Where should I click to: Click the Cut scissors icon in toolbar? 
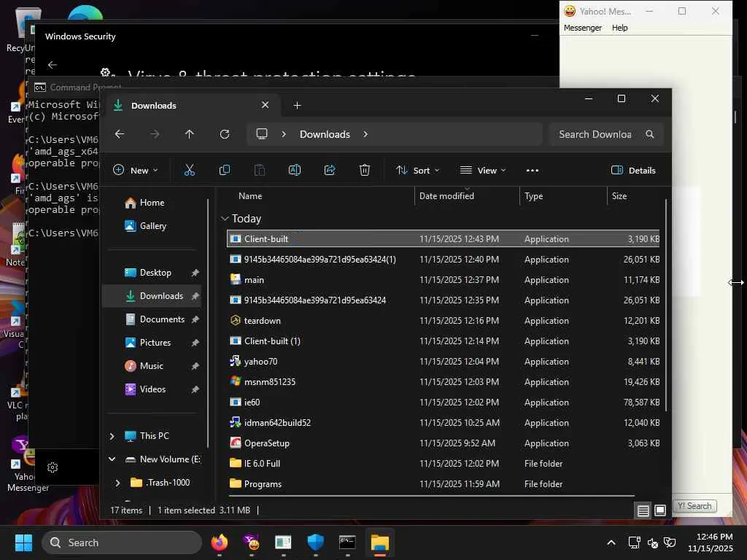[x=189, y=170]
